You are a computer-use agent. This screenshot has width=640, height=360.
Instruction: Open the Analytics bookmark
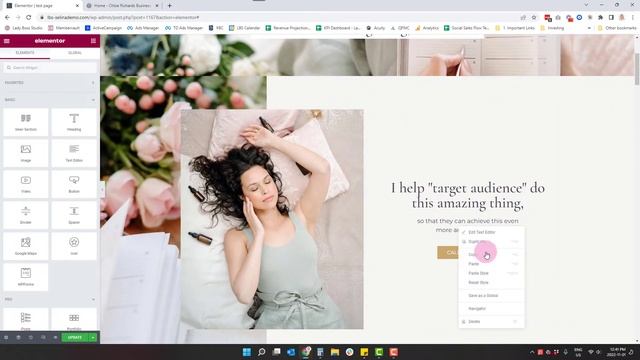[427, 28]
